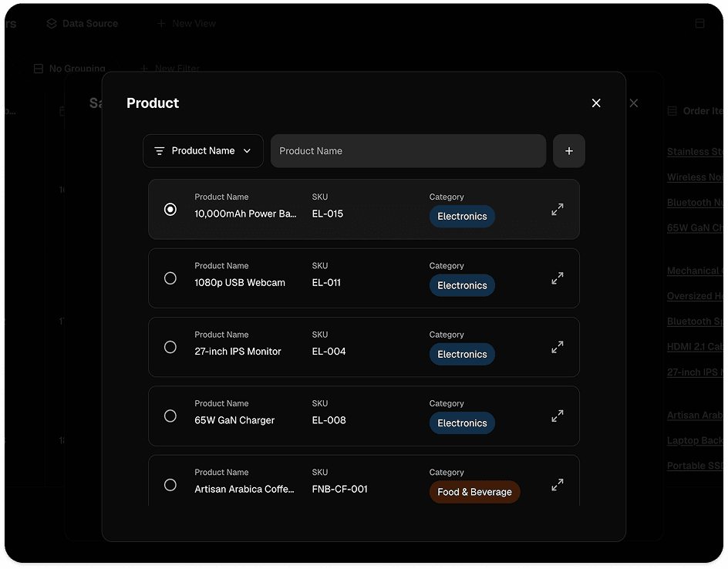Image resolution: width=728 pixels, height=569 pixels.
Task: Choose the 27-inch IPS Monitor radio button
Action: click(170, 347)
